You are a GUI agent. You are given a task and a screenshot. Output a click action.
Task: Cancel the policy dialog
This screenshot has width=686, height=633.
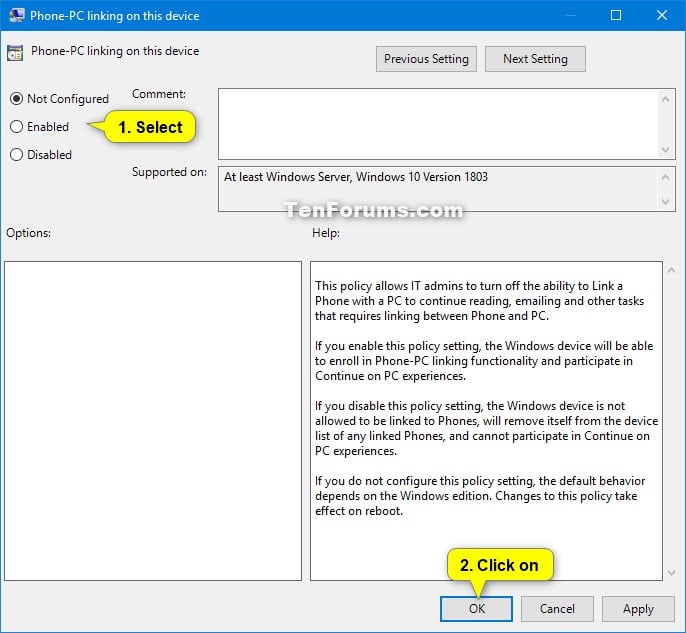557,609
